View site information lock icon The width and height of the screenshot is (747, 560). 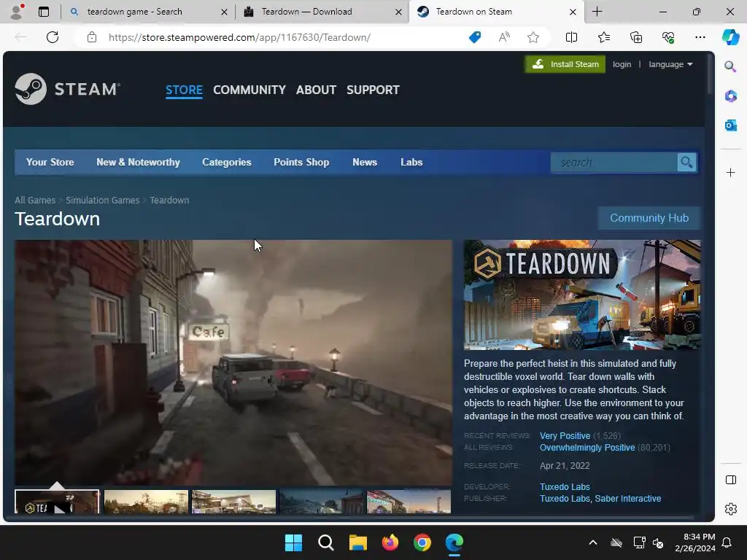pyautogui.click(x=92, y=37)
